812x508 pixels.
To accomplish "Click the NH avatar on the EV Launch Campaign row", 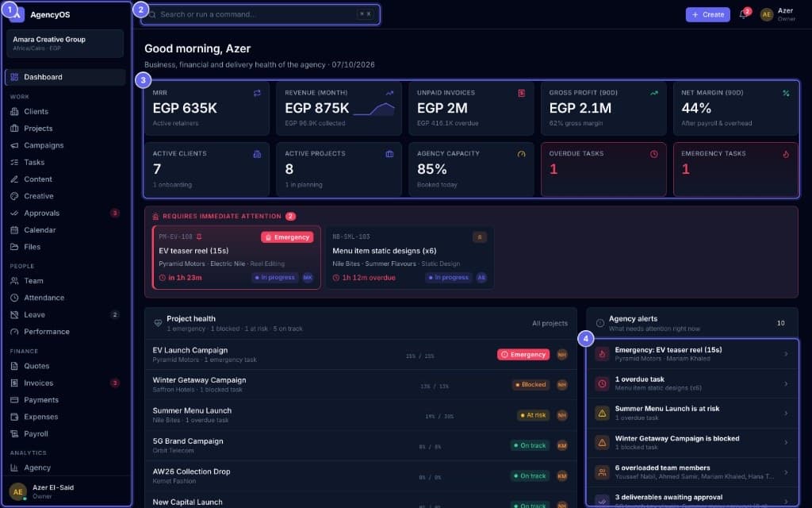I will click(562, 355).
